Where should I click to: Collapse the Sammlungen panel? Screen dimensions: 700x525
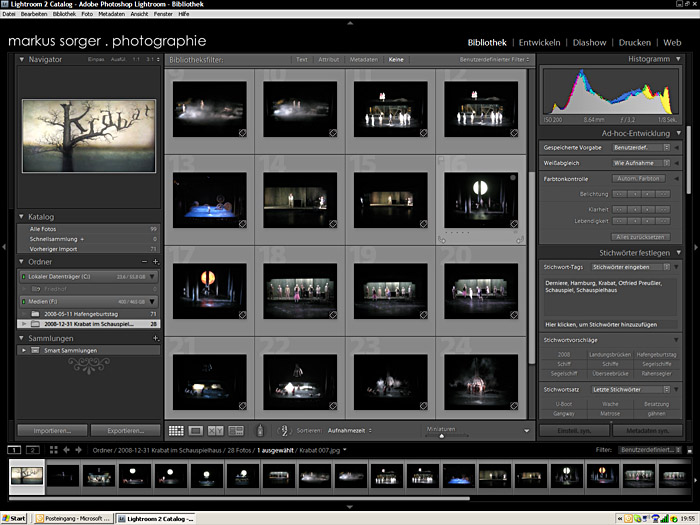[21, 338]
